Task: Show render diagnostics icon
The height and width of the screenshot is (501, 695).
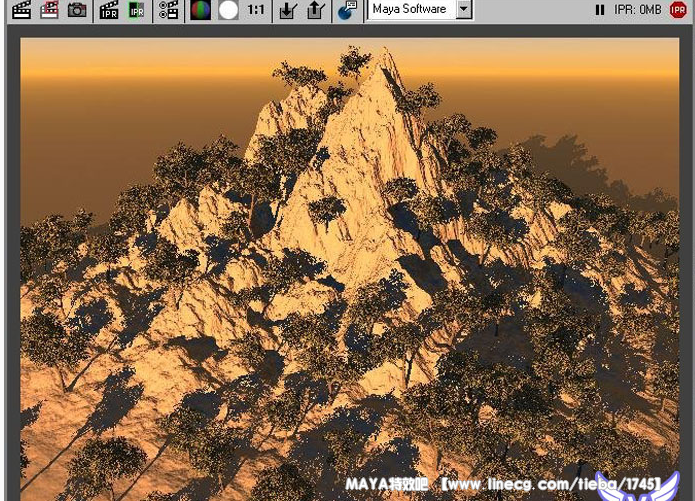Action: click(x=346, y=10)
